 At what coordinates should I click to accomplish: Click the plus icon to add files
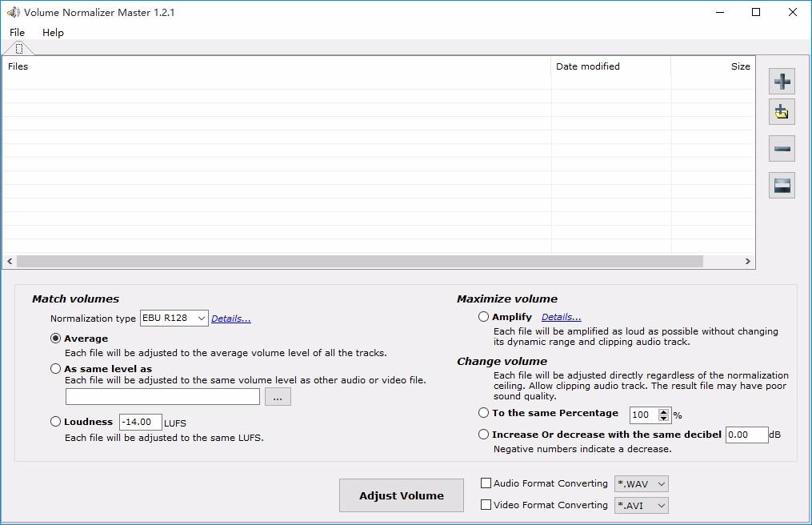point(782,82)
